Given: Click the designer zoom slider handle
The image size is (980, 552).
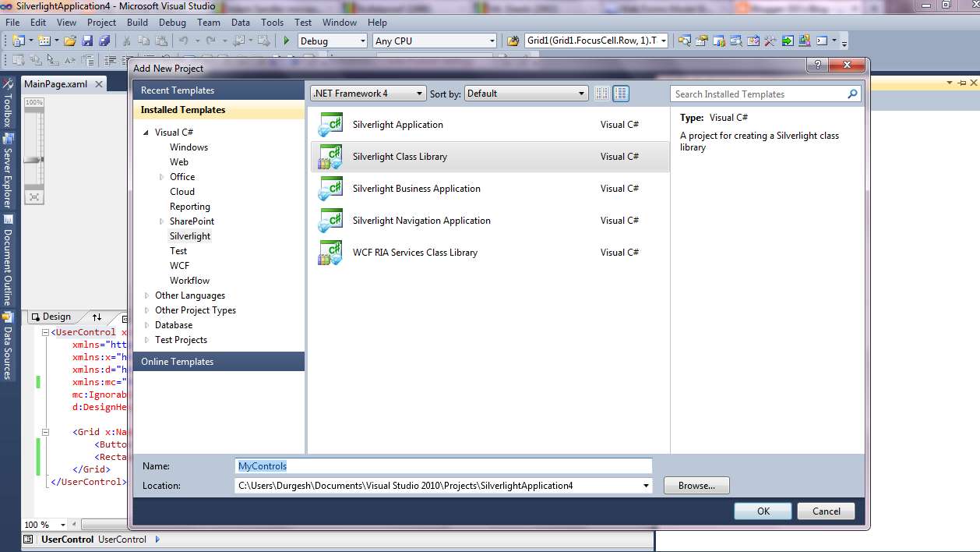Looking at the screenshot, I should (x=33, y=160).
